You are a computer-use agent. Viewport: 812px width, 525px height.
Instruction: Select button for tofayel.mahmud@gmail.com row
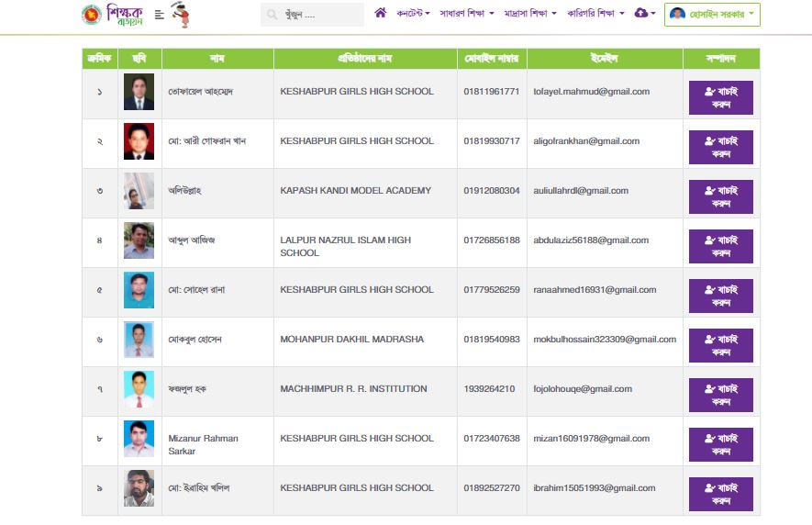721,97
